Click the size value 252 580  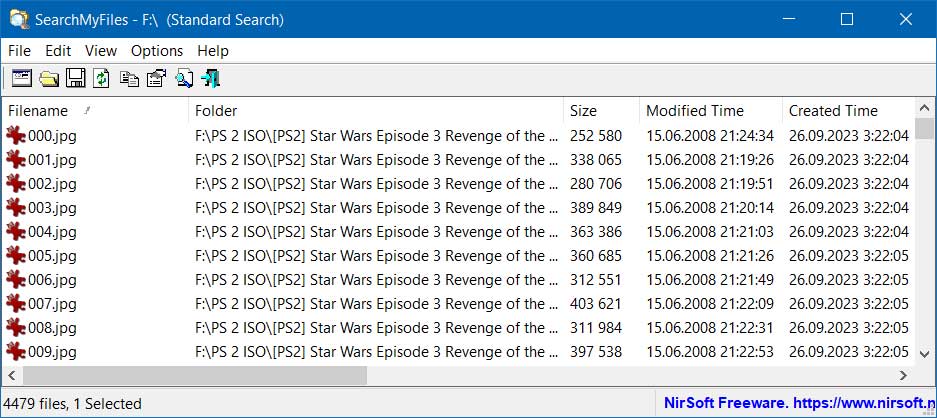point(596,136)
